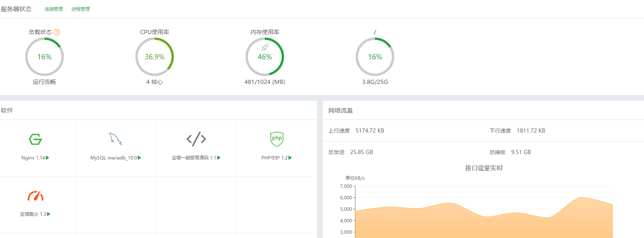Viewport: 644px width, 238px height.
Task: Click the orange speedometer benchmark icon
Action: pyautogui.click(x=35, y=196)
